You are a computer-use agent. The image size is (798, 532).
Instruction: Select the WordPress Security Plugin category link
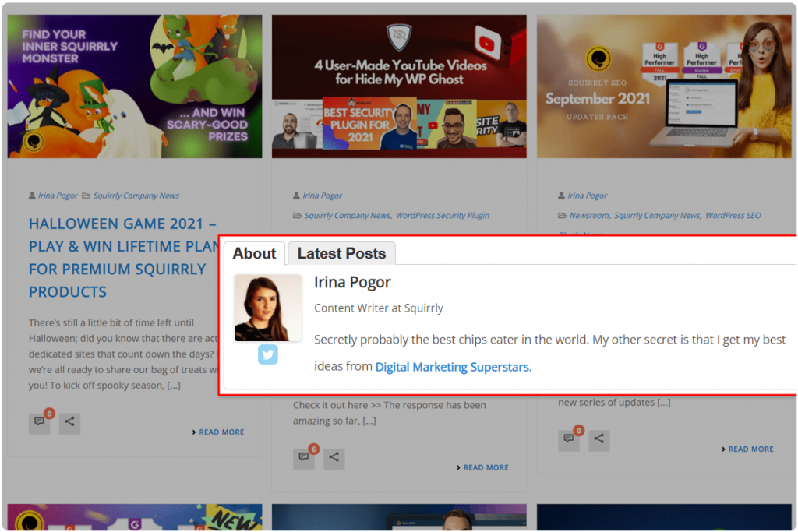[x=442, y=216]
